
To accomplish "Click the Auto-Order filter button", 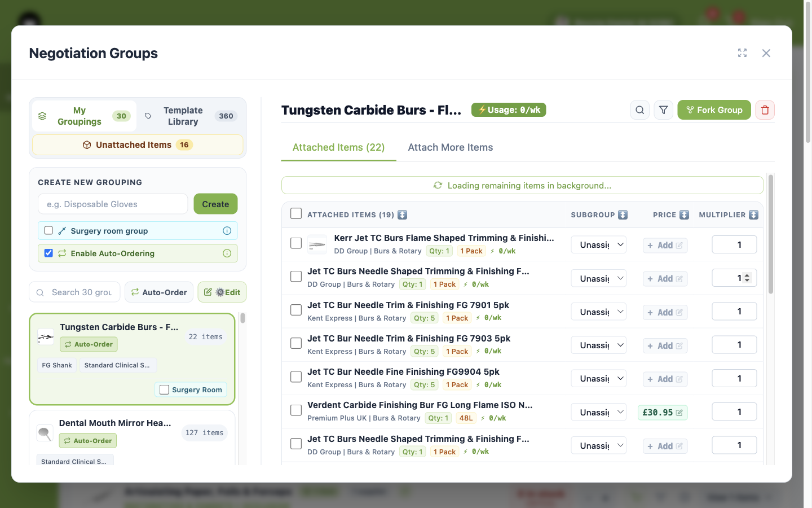I will point(159,292).
